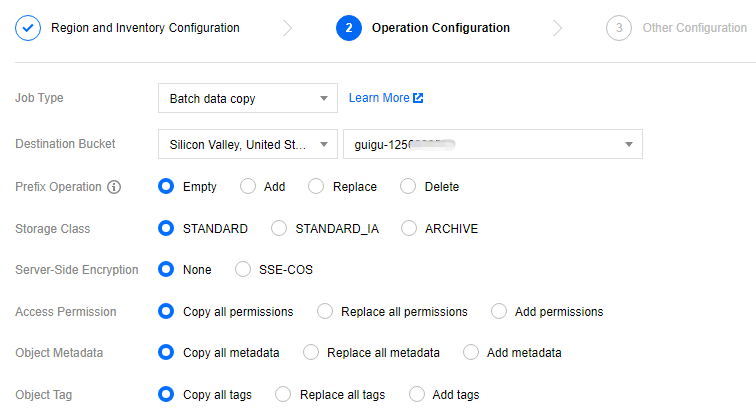Go to Region and Inventory Configuration step
The width and height of the screenshot is (756, 418).
point(145,28)
